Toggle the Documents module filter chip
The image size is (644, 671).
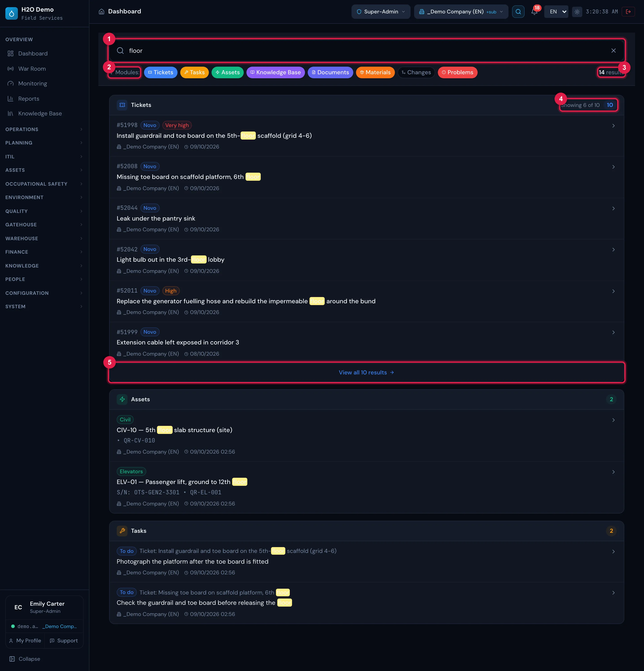330,72
